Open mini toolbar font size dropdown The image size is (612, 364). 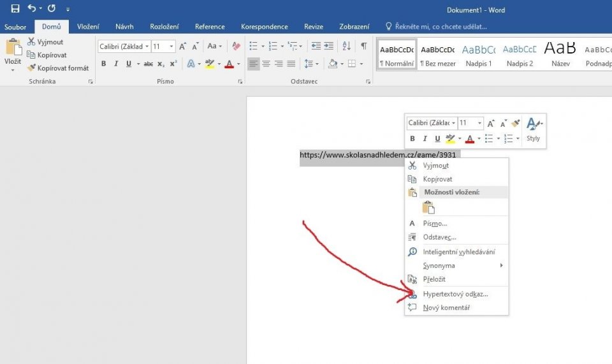[479, 123]
